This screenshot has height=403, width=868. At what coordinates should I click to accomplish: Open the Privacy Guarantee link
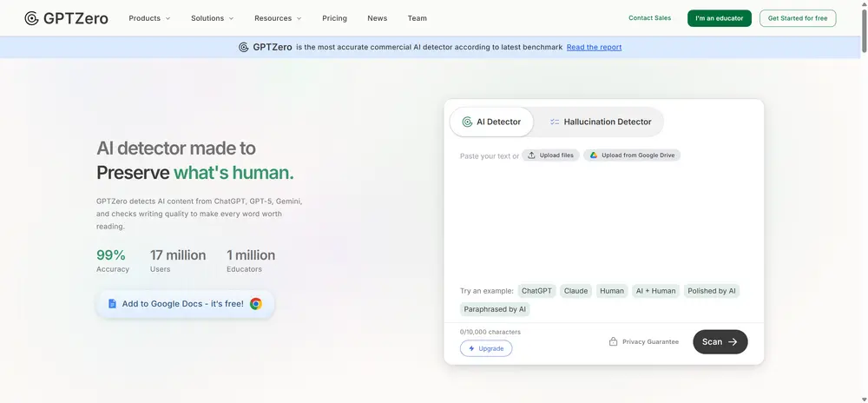(644, 342)
